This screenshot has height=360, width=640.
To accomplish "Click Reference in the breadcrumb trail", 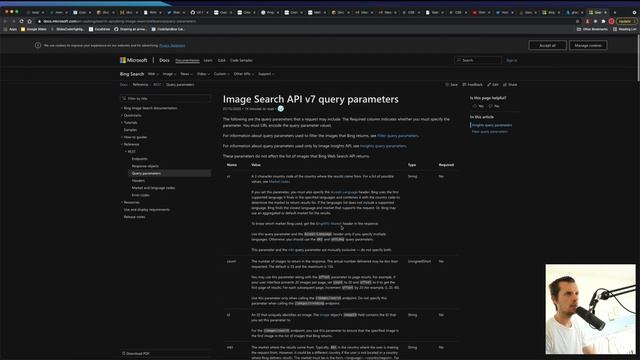I will coord(140,84).
